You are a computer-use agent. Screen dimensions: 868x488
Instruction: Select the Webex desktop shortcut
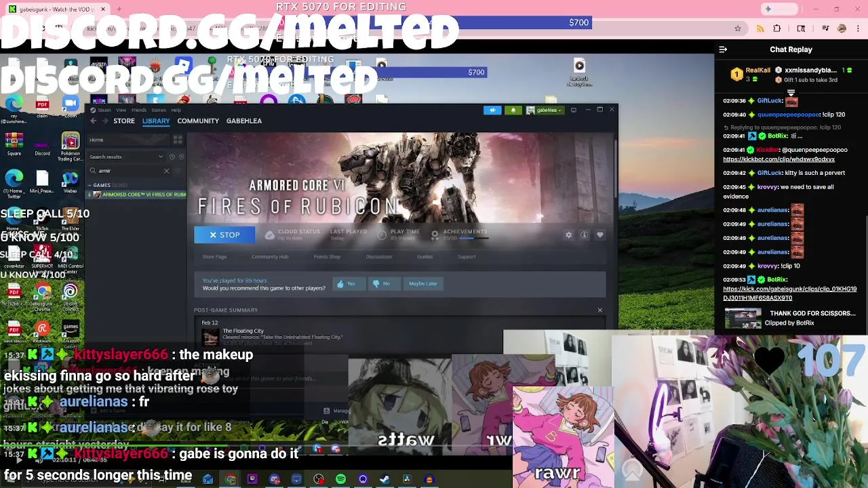pyautogui.click(x=71, y=181)
